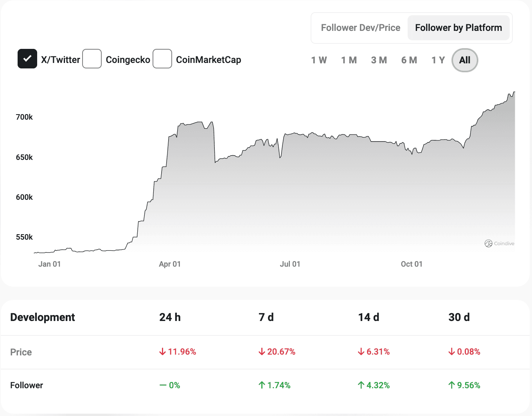Select the 3 M time range
This screenshot has height=416, width=532.
tap(379, 60)
